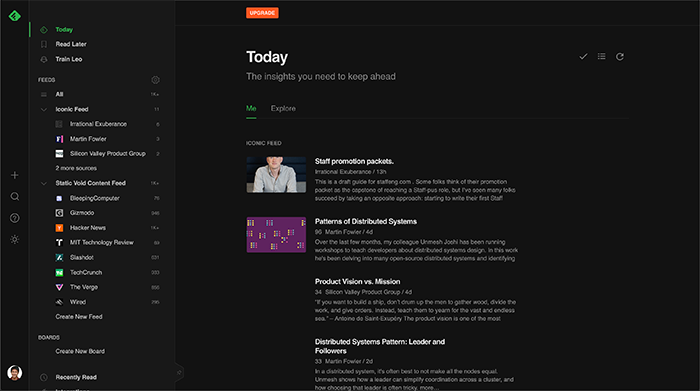Refresh the Today page
This screenshot has height=391, width=700.
[620, 56]
